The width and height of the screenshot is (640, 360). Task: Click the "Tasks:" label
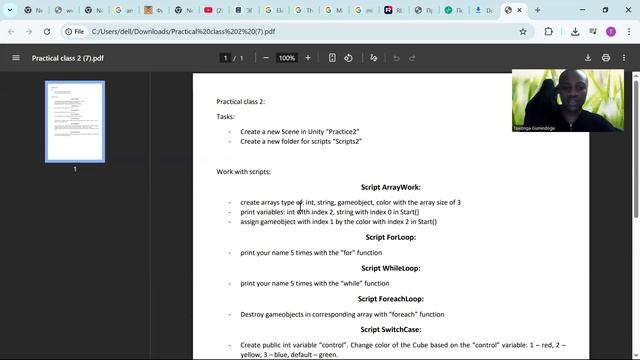pos(225,116)
